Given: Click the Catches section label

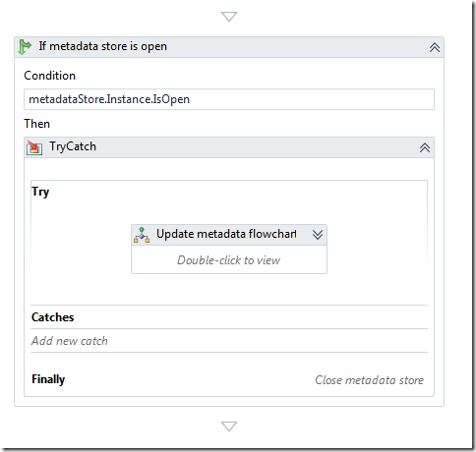Looking at the screenshot, I should point(53,317).
